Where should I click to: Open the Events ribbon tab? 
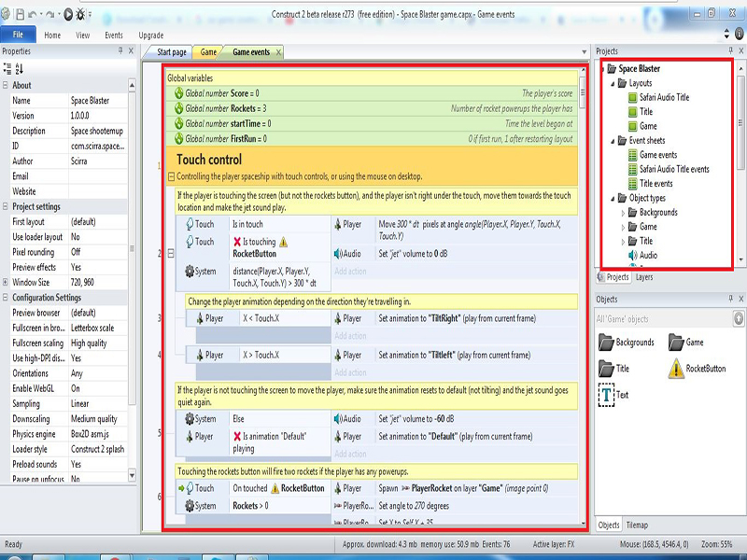[x=114, y=35]
